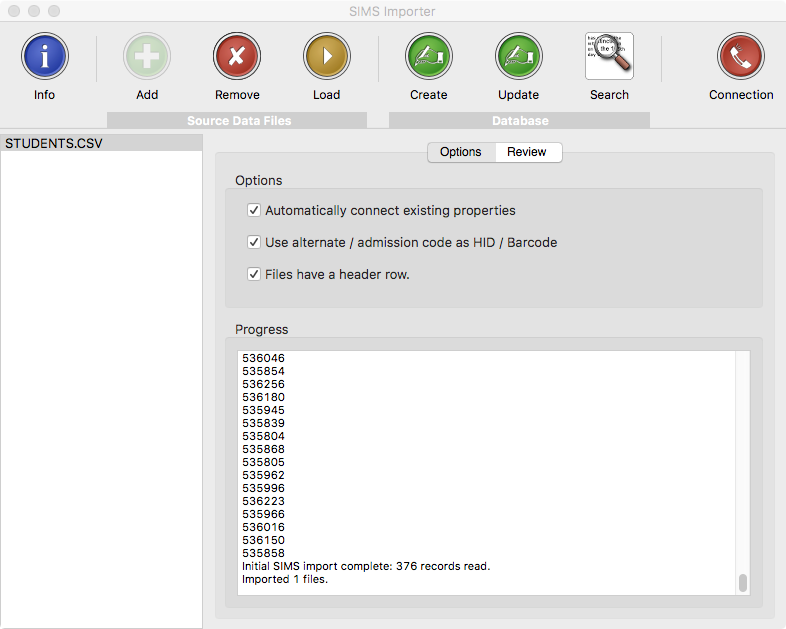Open the Connection phone icon
The image size is (786, 629).
(x=741, y=56)
